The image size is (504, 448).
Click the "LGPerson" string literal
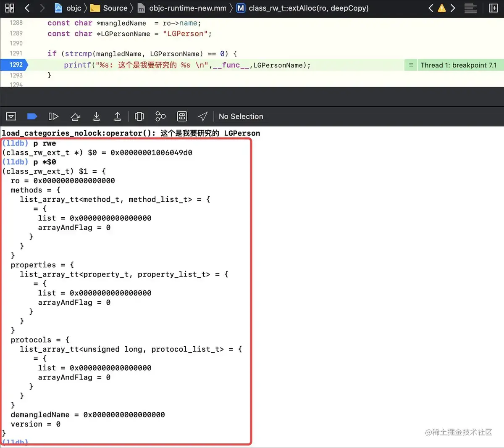185,34
